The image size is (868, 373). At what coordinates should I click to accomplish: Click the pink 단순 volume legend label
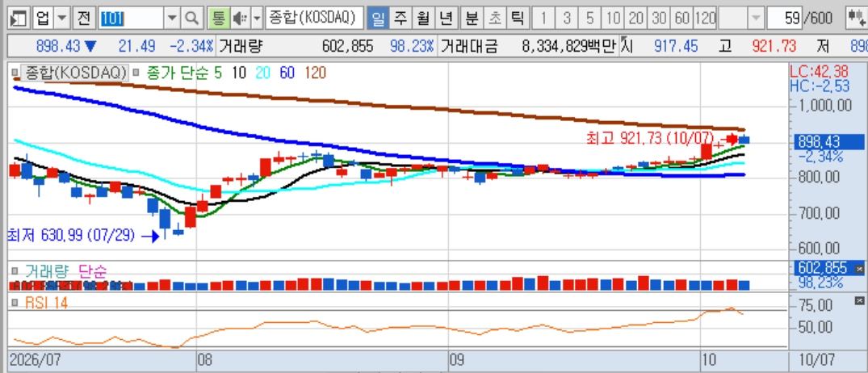click(x=92, y=271)
